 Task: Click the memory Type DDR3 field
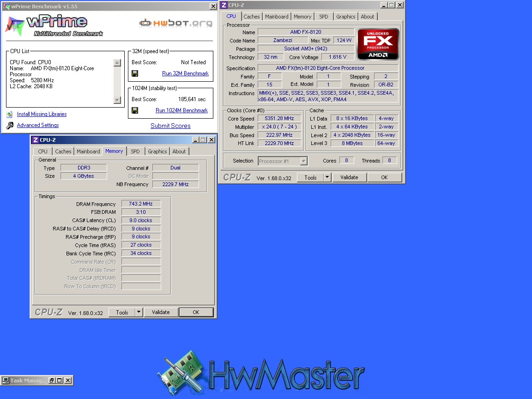84,168
